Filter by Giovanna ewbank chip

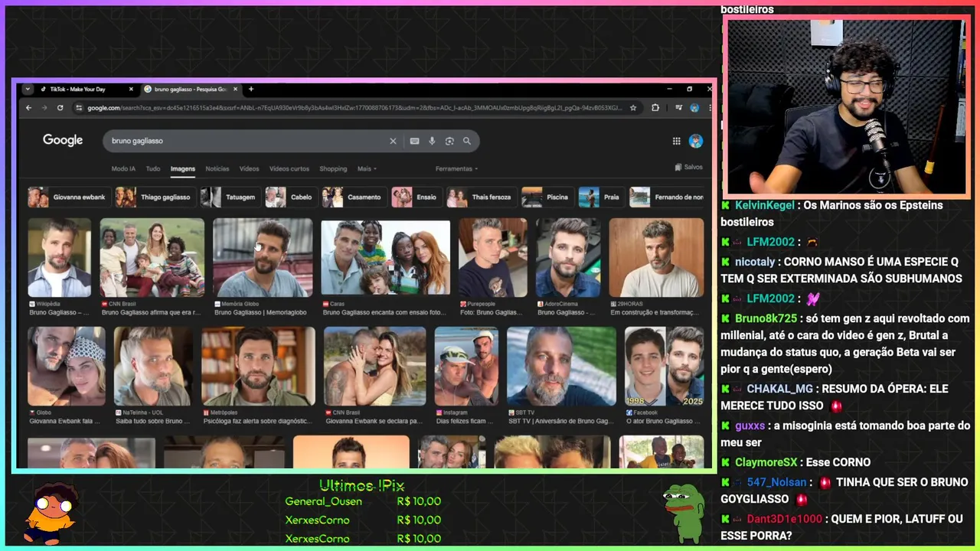pos(69,197)
